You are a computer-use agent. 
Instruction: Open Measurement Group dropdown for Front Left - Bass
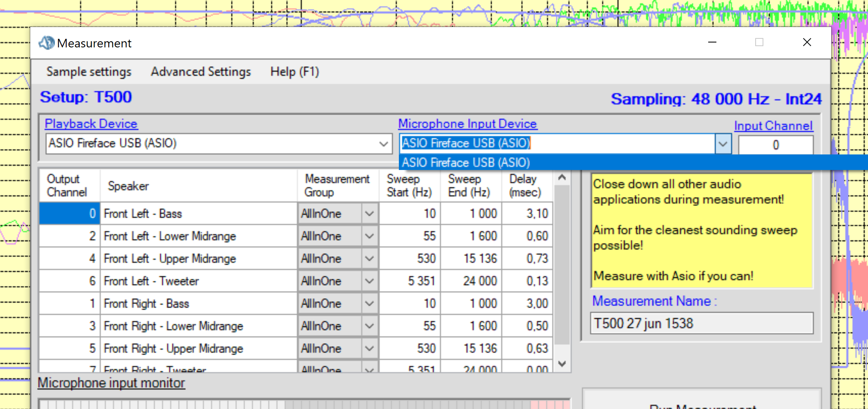coord(369,214)
